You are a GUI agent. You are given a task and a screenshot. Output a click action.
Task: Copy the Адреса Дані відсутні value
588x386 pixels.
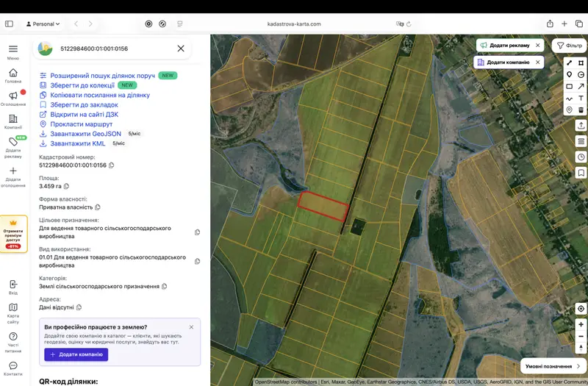(x=79, y=307)
